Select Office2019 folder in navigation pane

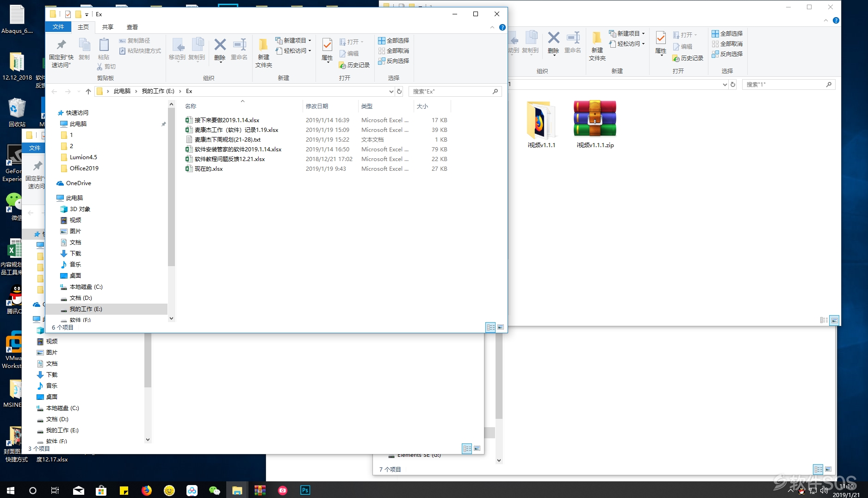84,168
